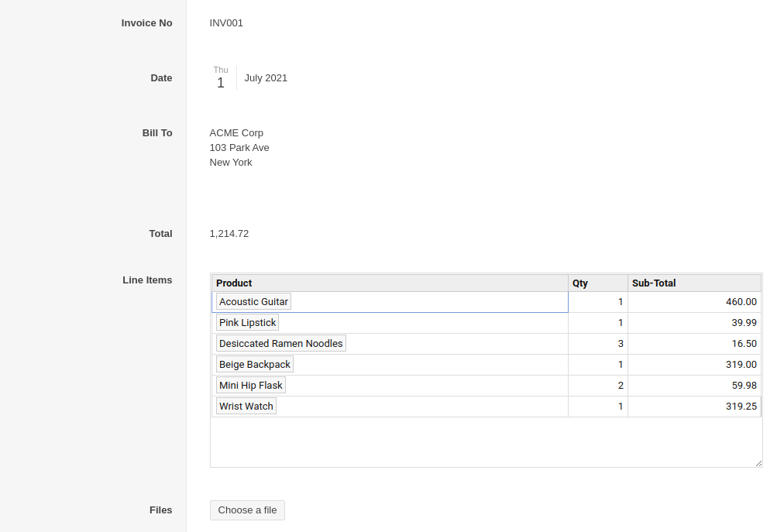Click the INV001 invoice number value
784x532 pixels.
pos(226,23)
